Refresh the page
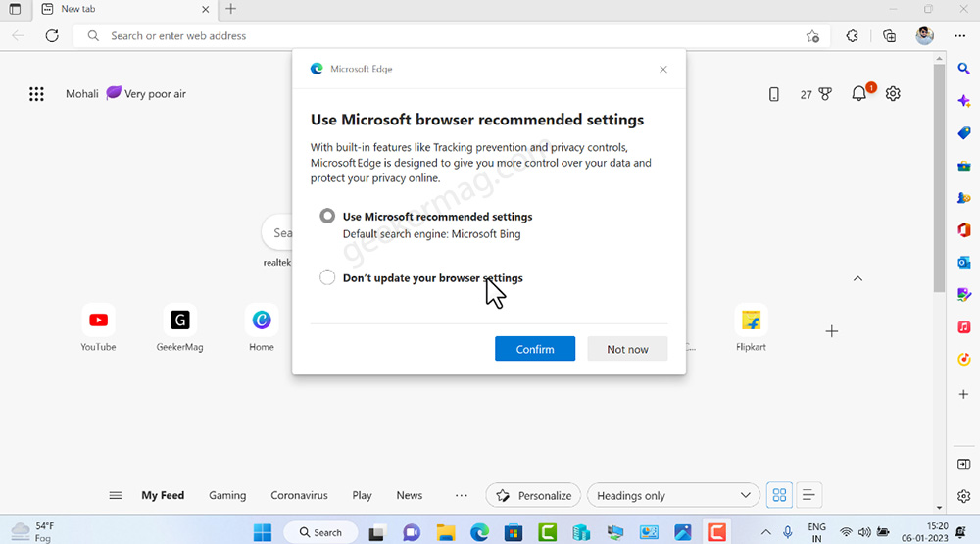Screen dimensions: 980x544 [x=52, y=36]
